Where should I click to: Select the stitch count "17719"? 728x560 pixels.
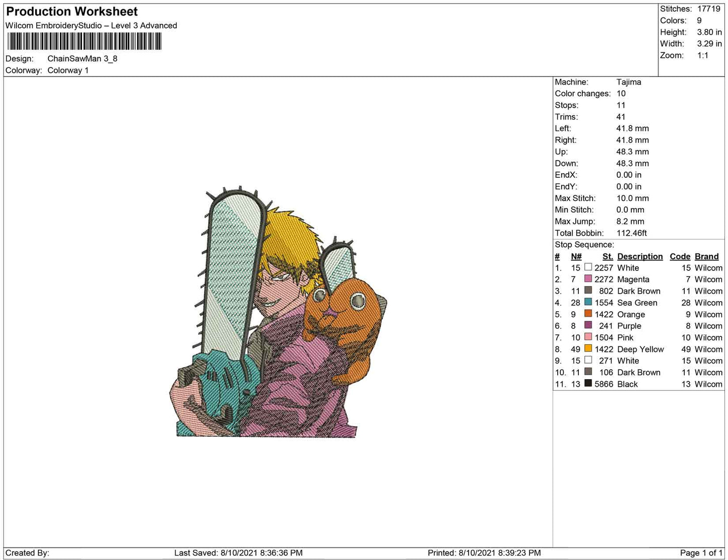(x=709, y=9)
